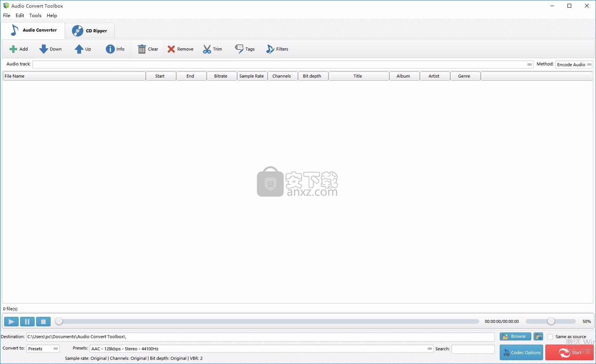Remove the selected file
This screenshot has height=364, width=596.
tap(180, 49)
